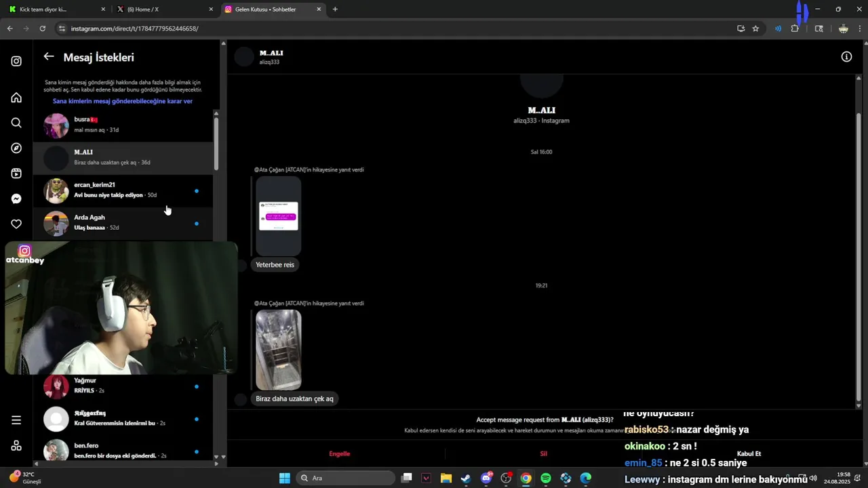Image resolution: width=868 pixels, height=488 pixels.
Task: Open the Explore compass icon
Action: (16, 148)
